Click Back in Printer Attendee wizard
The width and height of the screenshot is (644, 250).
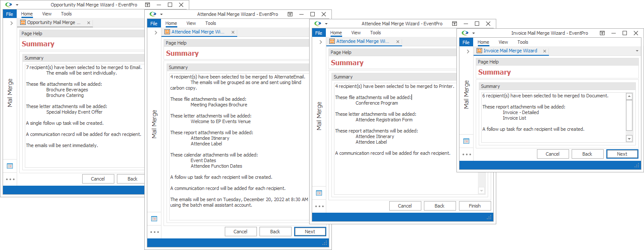coord(440,206)
